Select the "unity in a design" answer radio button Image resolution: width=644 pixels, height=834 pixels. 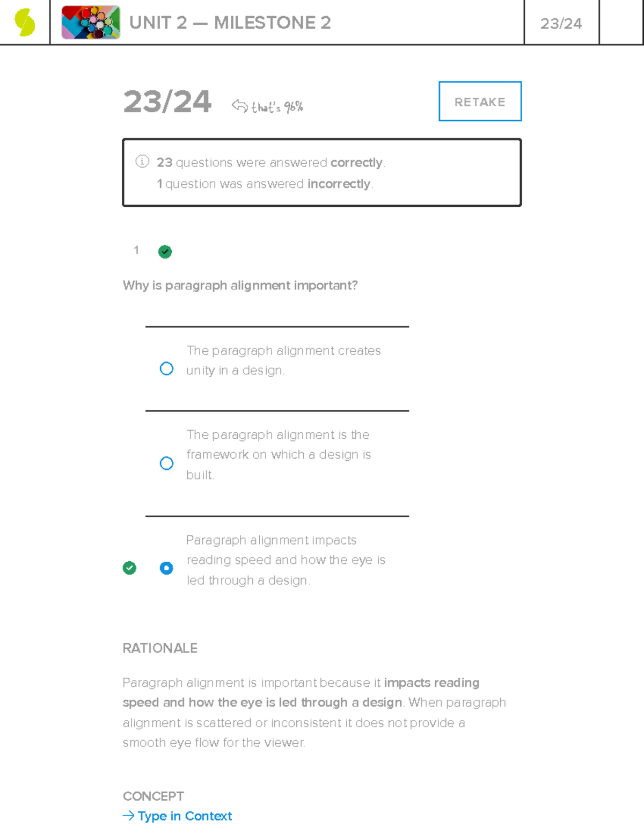point(166,368)
